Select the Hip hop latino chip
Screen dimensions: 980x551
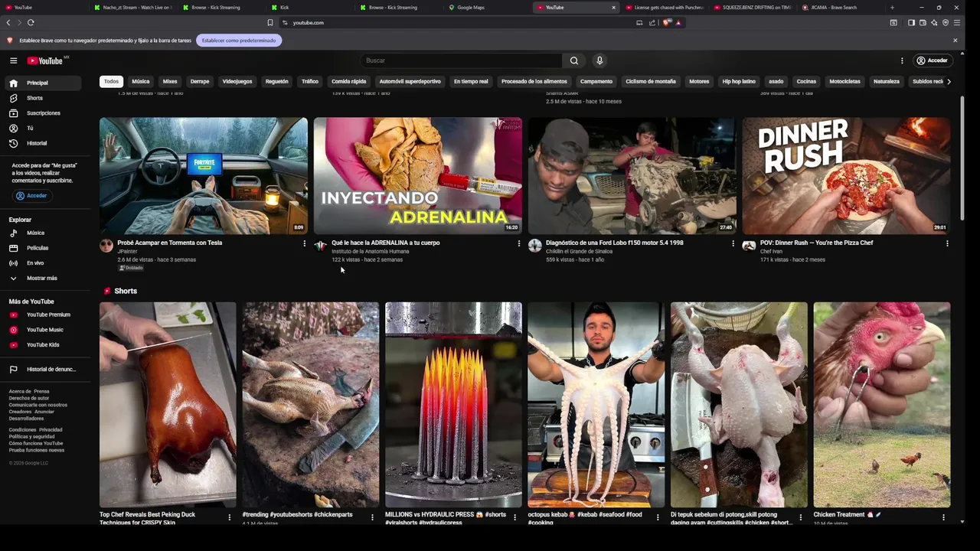point(739,81)
